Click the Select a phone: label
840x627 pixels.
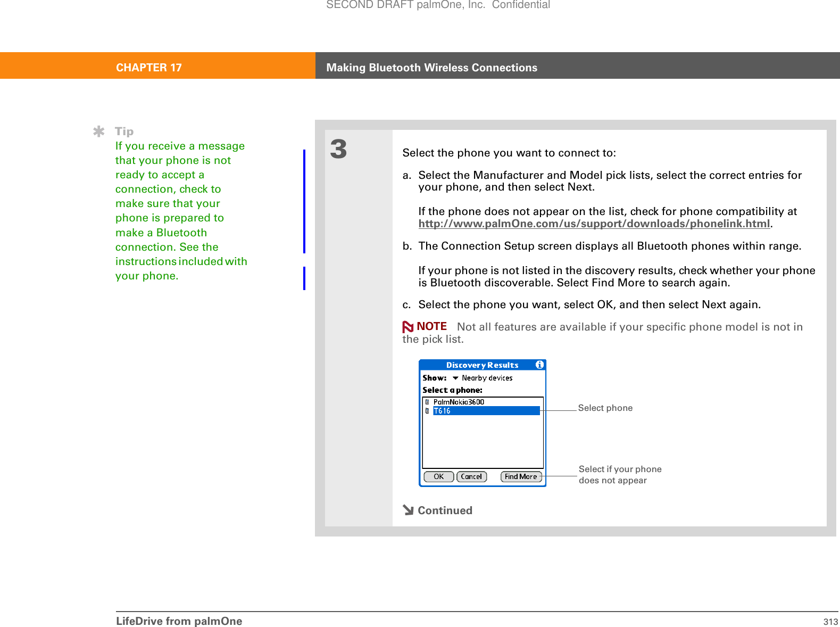452,390
